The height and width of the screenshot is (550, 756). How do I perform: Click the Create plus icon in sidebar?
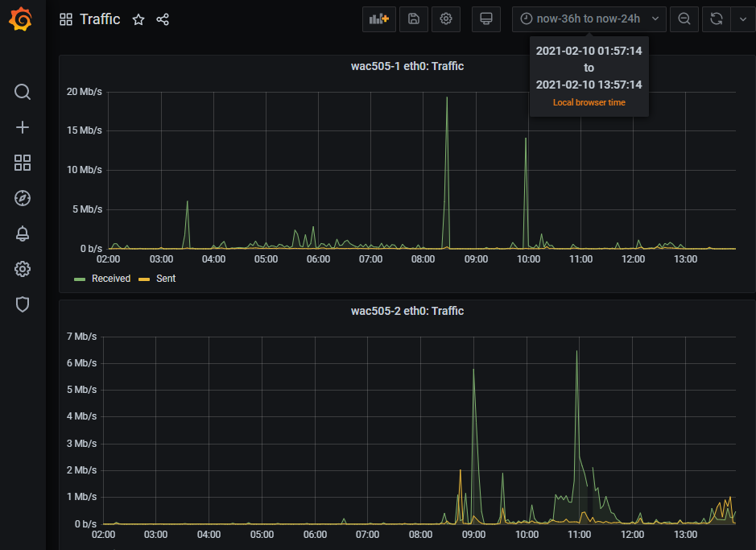tap(23, 127)
